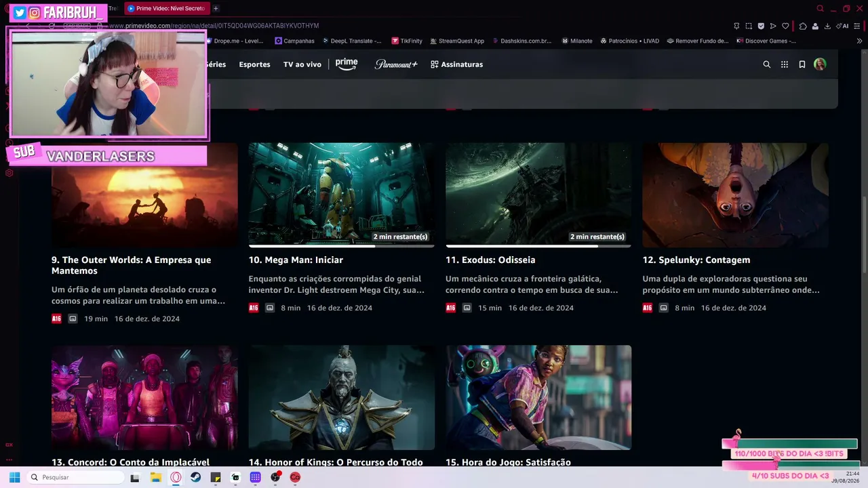
Task: Click the A16 age rating under Exodus
Action: 450,308
